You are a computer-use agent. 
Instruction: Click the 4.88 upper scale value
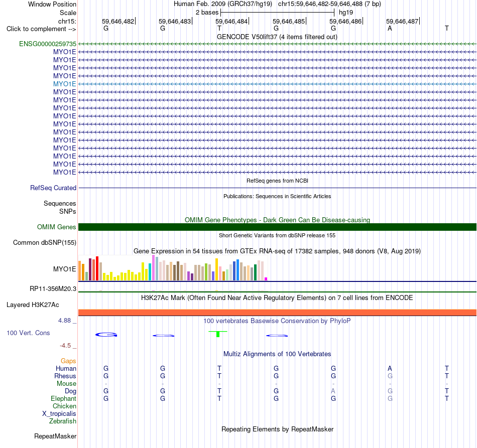tap(64, 321)
